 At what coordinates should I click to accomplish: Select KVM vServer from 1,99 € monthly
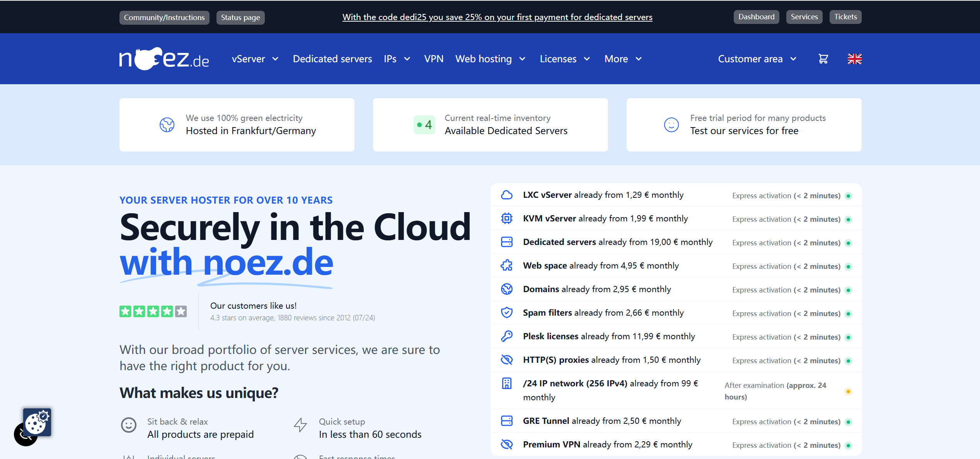676,219
